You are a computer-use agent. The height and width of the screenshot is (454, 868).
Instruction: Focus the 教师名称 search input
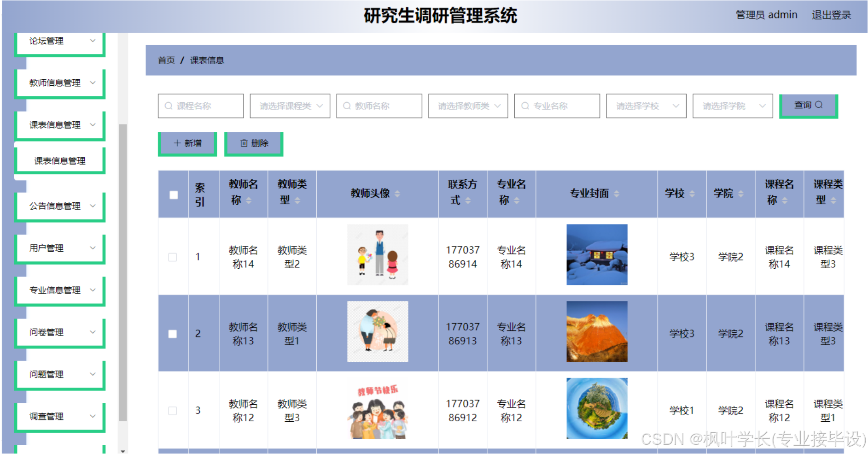379,106
